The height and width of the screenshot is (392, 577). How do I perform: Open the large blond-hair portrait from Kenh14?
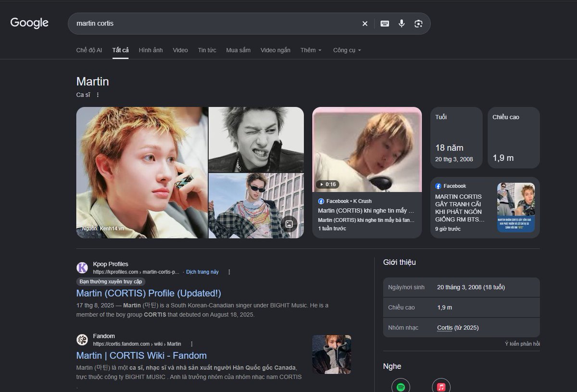point(142,172)
